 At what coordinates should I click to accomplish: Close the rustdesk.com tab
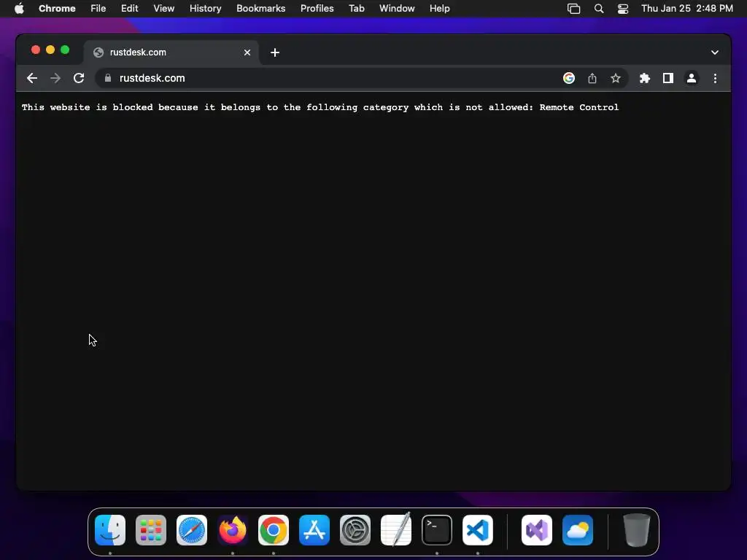pos(247,52)
